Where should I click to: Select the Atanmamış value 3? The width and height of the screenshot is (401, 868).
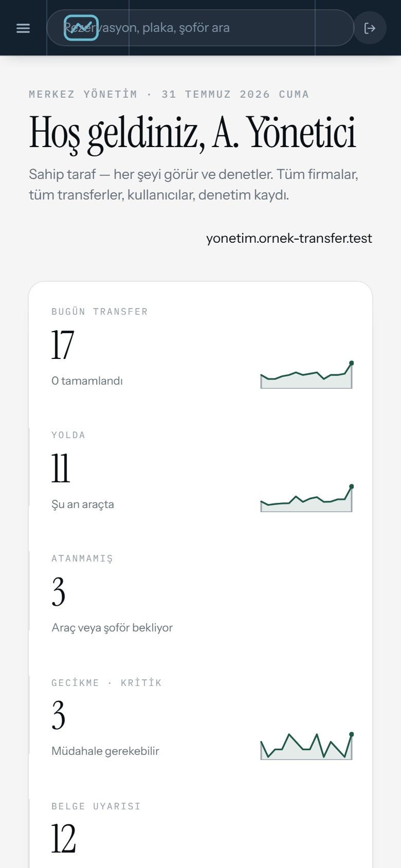coord(59,592)
